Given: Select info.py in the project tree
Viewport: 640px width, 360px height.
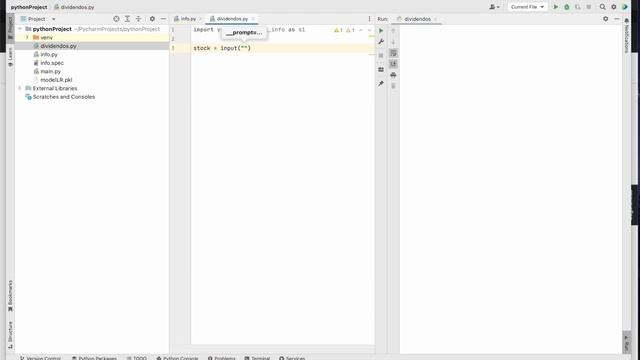Looking at the screenshot, I should click(49, 54).
